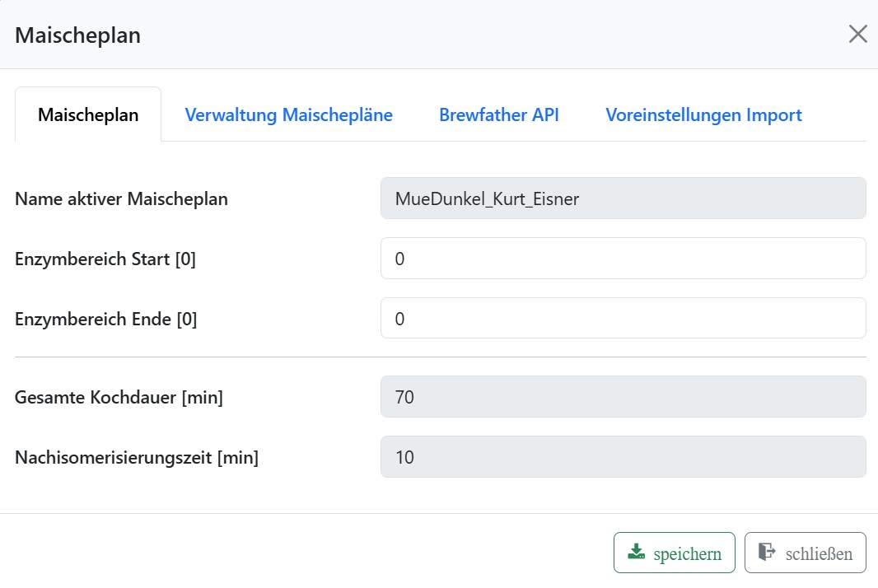The image size is (878, 588).
Task: Focus the Enzymbereich Ende input field
Action: (623, 319)
